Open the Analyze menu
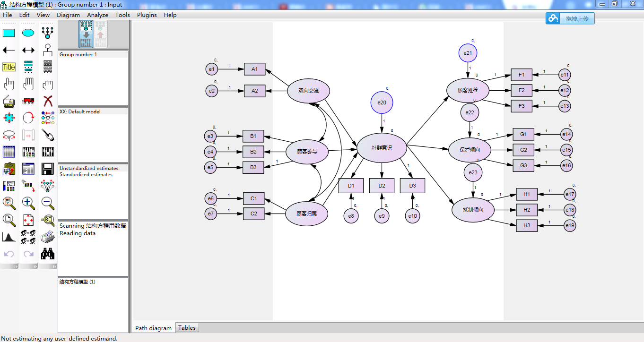Screen dimensions: 644x342 pos(97,15)
